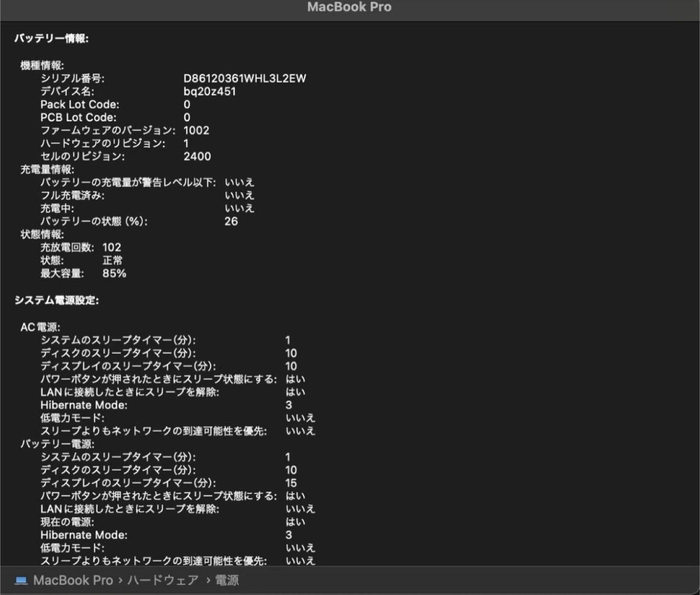
Task: Click the 現在の電源 row label
Action: (x=67, y=522)
